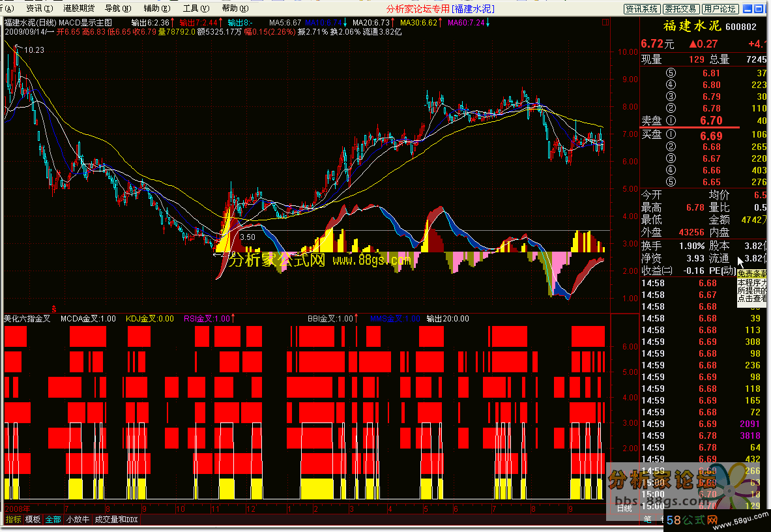Image resolution: width=771 pixels, height=532 pixels.
Task: Click sell level ④ price 6.80
Action: 711,85
